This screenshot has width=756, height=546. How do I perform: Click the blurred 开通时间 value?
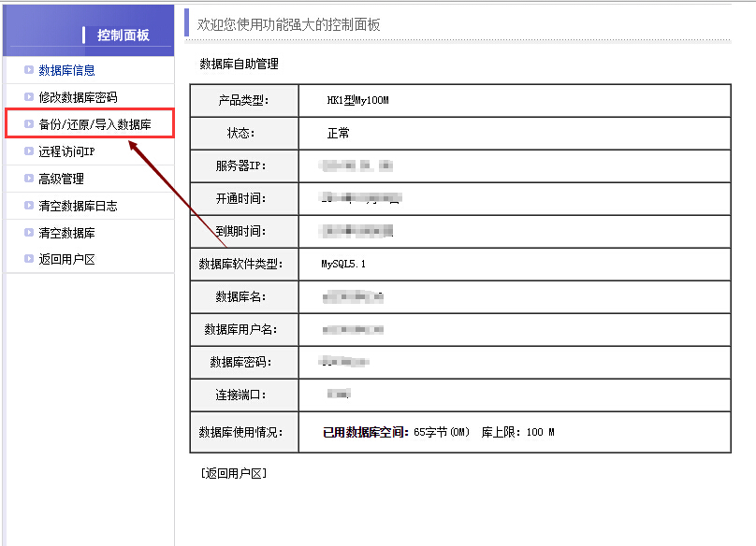click(360, 197)
